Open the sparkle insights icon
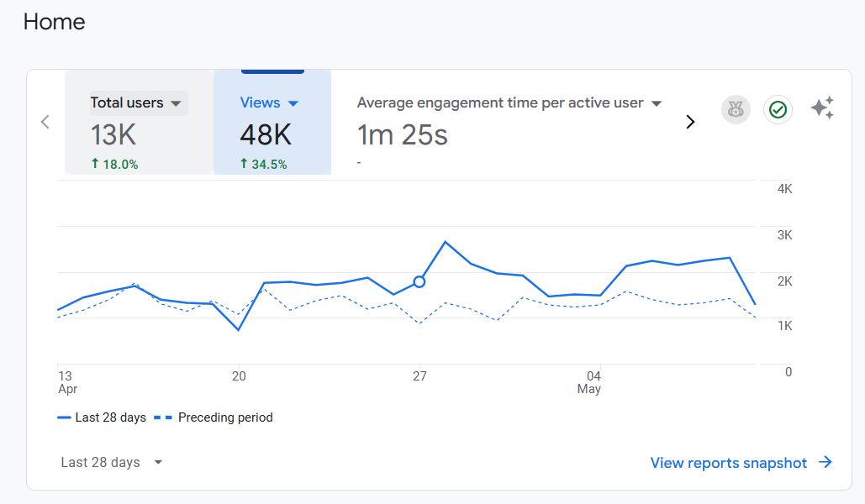Screen dimensions: 865x504 click(822, 108)
